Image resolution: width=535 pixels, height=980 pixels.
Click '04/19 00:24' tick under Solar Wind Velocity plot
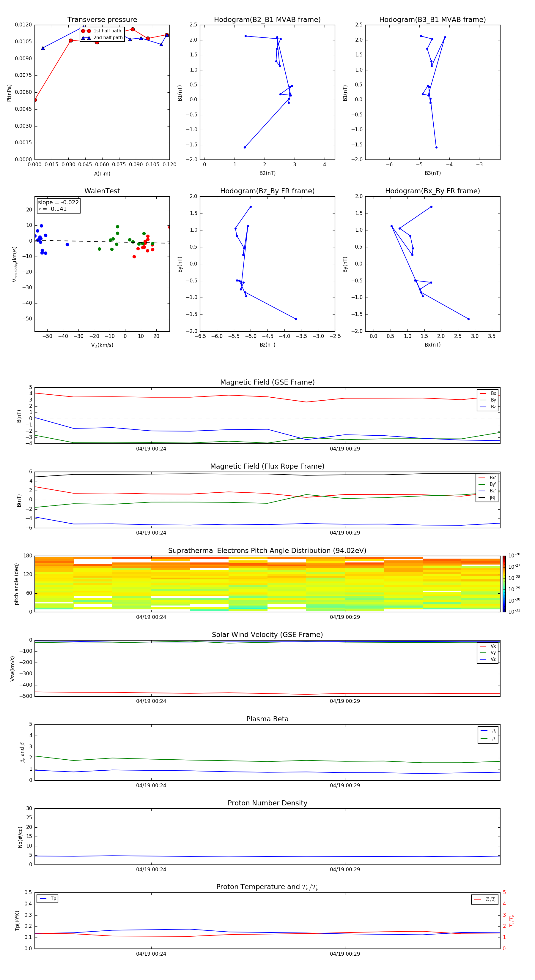(151, 701)
